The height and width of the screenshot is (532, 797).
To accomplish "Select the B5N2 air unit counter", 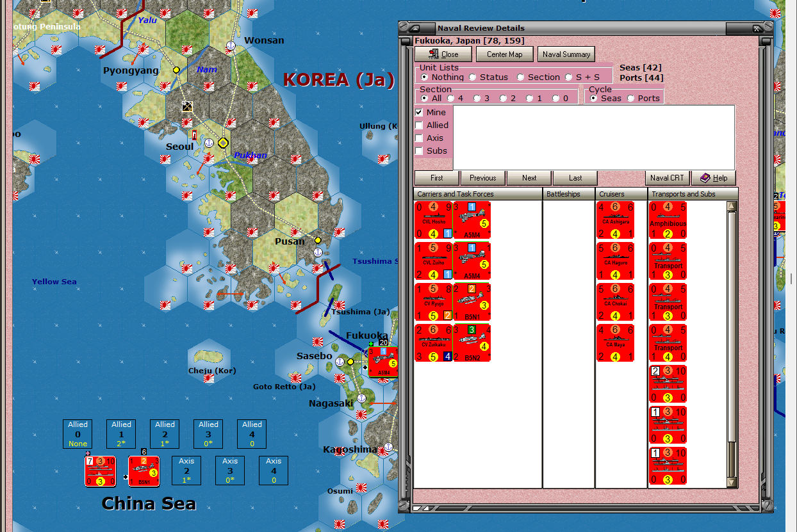I will [472, 343].
